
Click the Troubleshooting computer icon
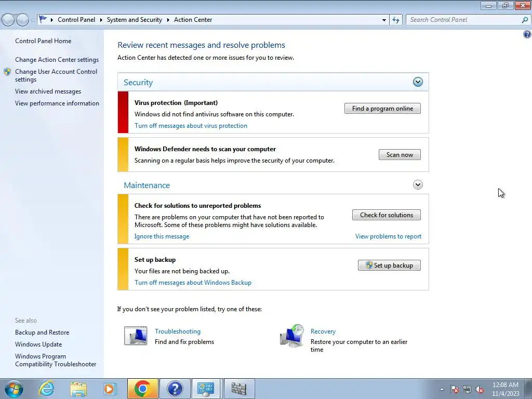tap(136, 336)
